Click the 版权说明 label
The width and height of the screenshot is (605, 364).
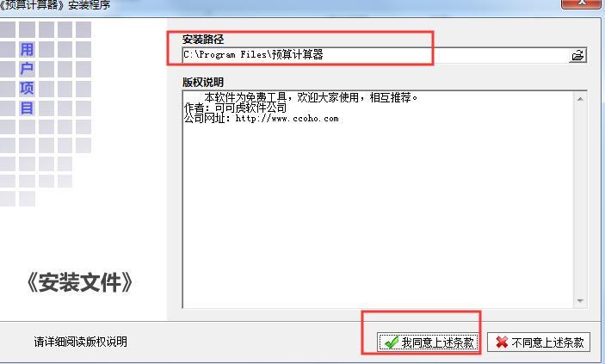[x=203, y=83]
